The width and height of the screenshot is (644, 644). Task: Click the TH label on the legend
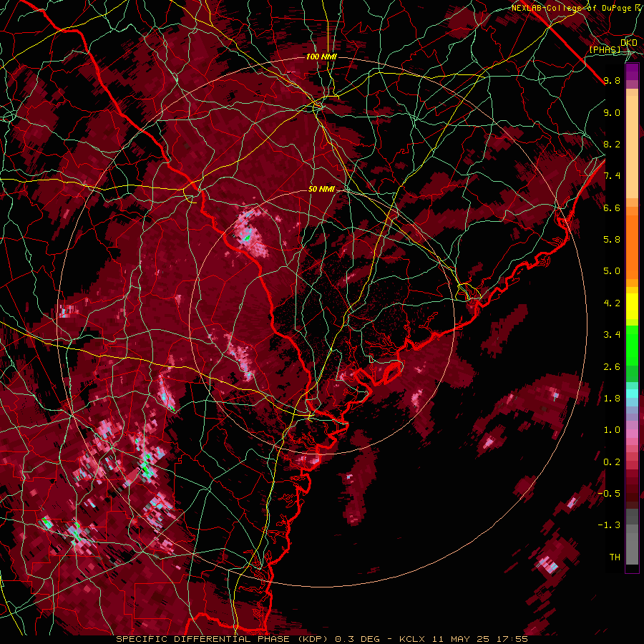[615, 557]
